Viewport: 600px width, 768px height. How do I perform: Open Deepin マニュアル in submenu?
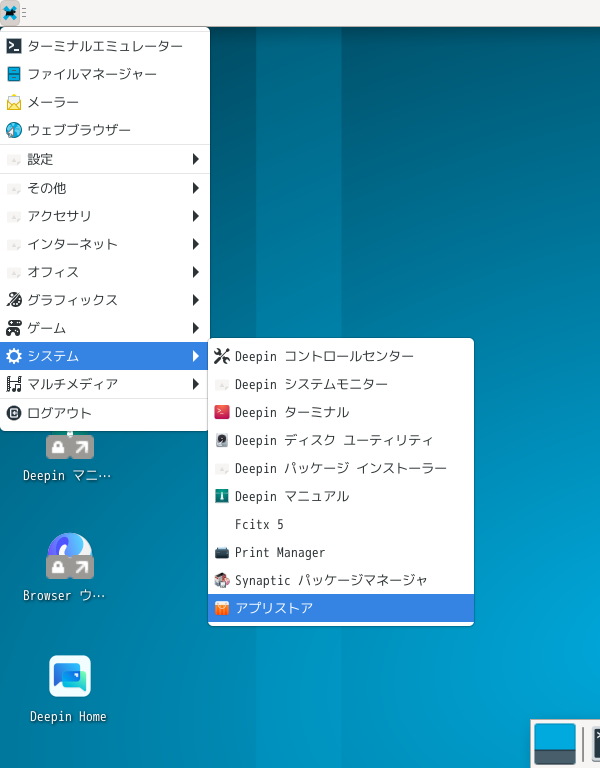pyautogui.click(x=341, y=496)
